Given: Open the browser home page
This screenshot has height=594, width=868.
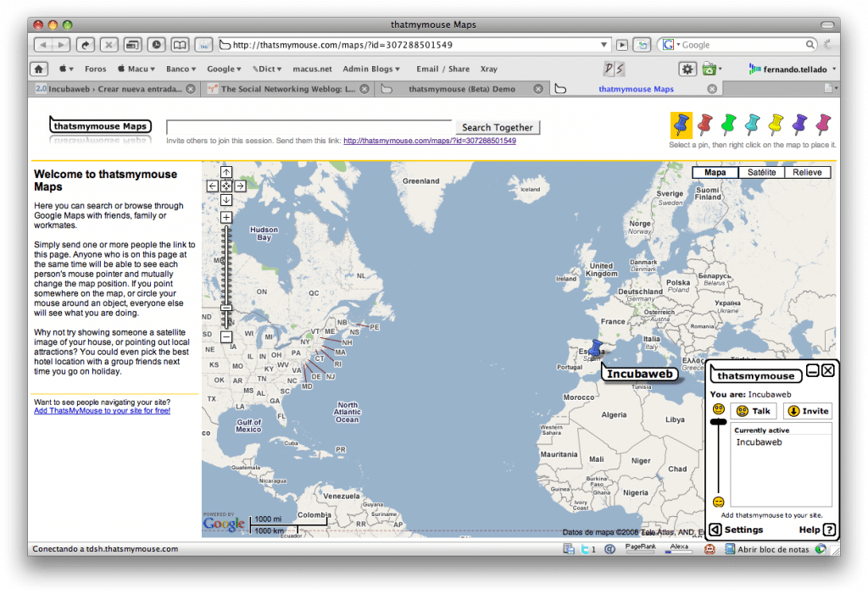Looking at the screenshot, I should 39,69.
